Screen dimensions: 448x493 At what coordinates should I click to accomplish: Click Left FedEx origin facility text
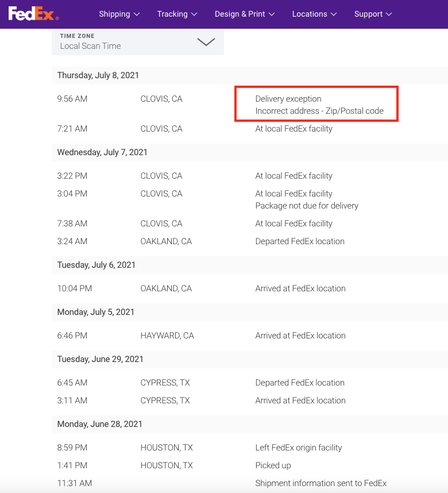[299, 448]
